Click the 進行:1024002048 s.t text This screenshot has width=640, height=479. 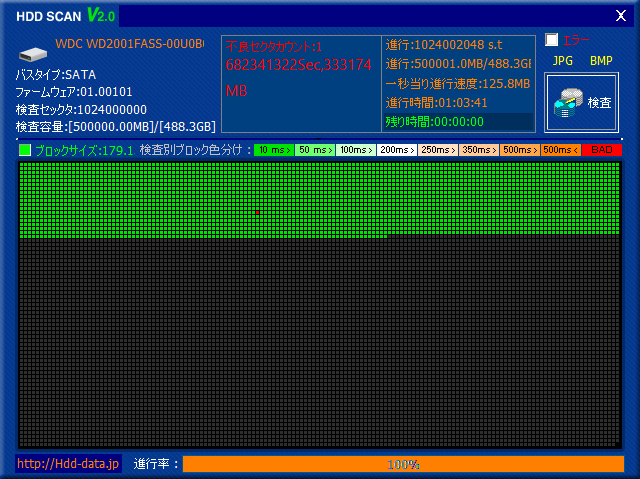(x=444, y=45)
